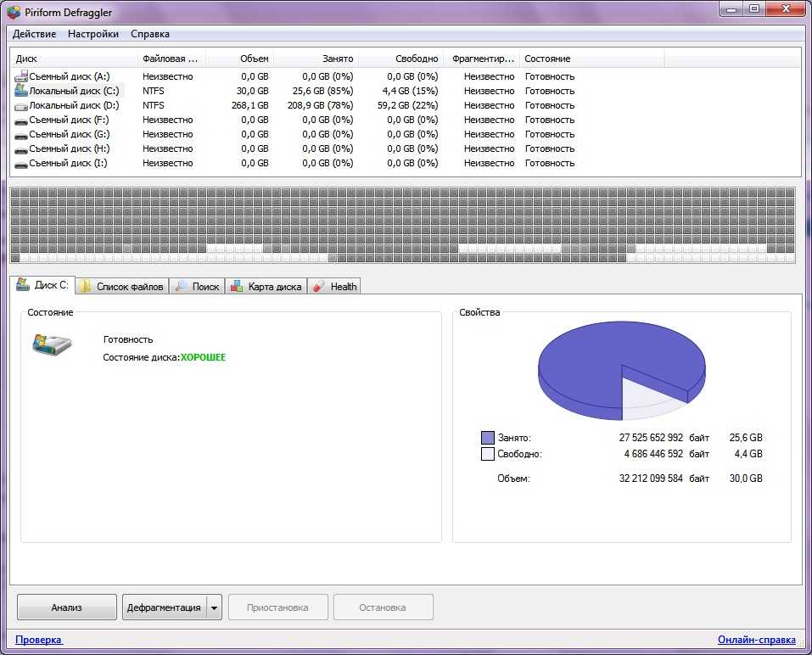Switch to the Карта диска tab

pos(265,287)
